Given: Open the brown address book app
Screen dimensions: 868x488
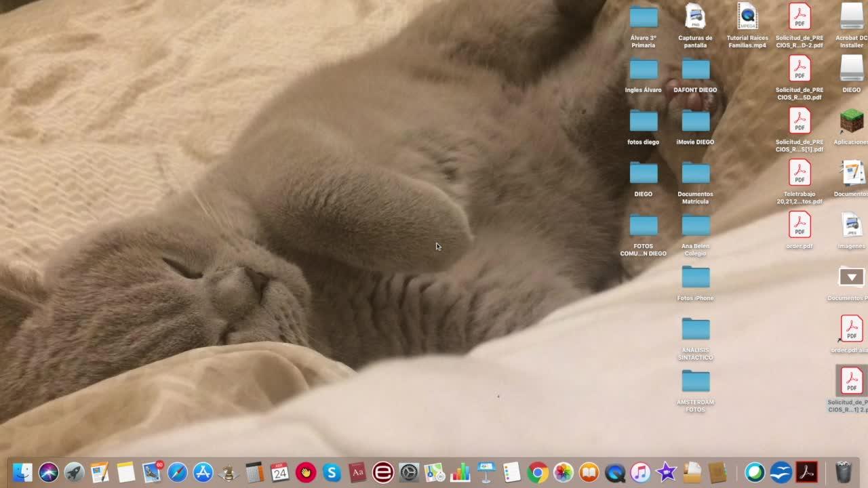Looking at the screenshot, I should tap(718, 472).
